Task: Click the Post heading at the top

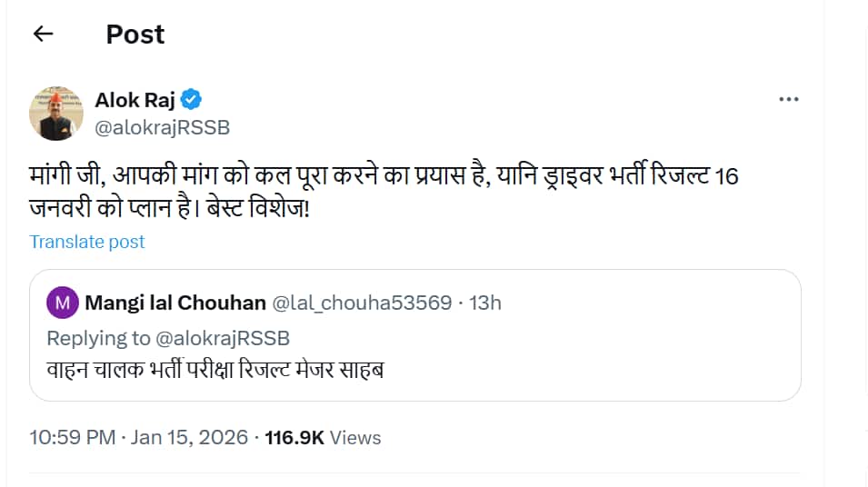Action: [x=135, y=34]
